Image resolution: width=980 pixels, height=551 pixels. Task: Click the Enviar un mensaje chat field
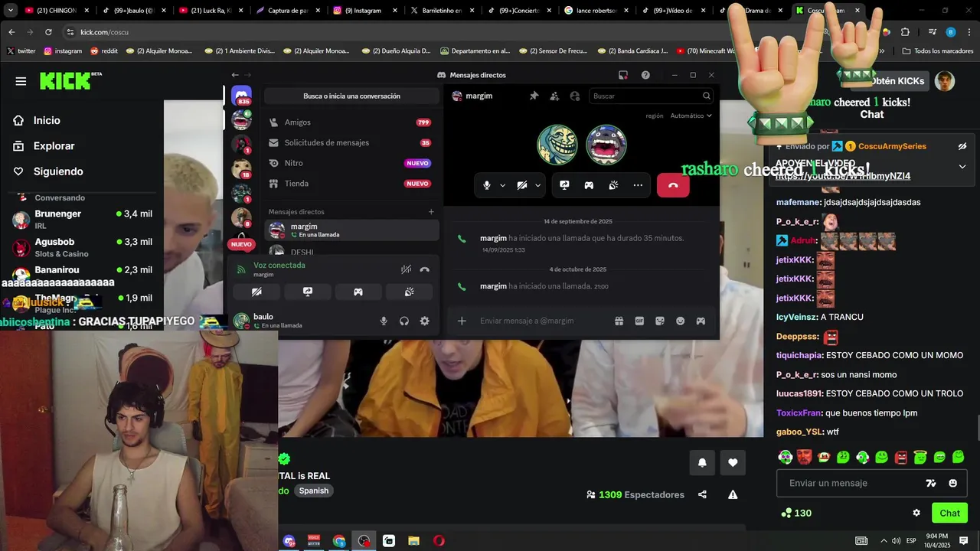(x=874, y=483)
